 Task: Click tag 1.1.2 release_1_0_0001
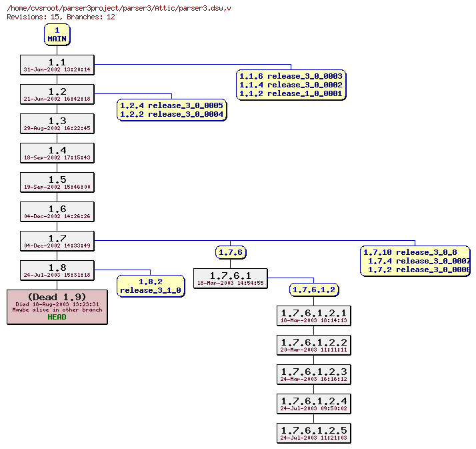pos(291,93)
